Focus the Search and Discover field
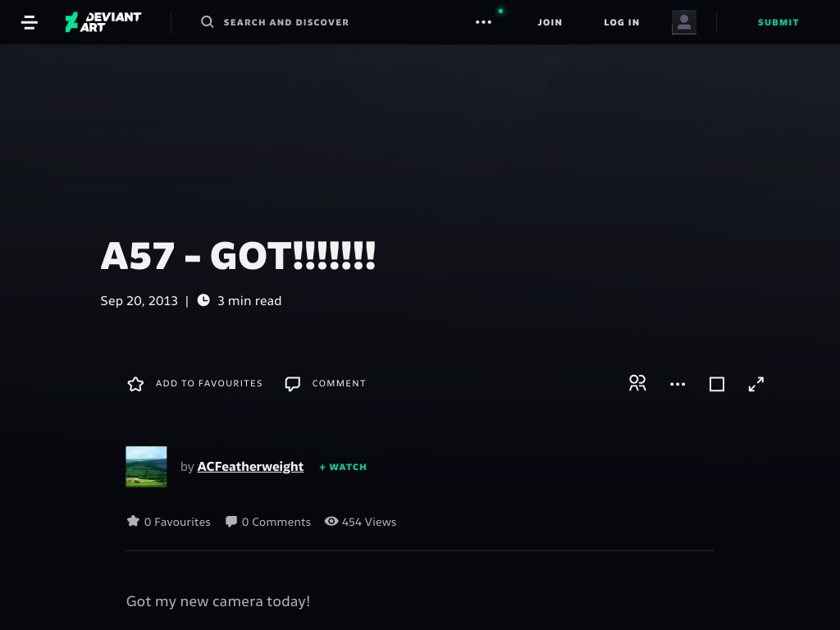Screen dimensions: 840x630 (x=286, y=22)
